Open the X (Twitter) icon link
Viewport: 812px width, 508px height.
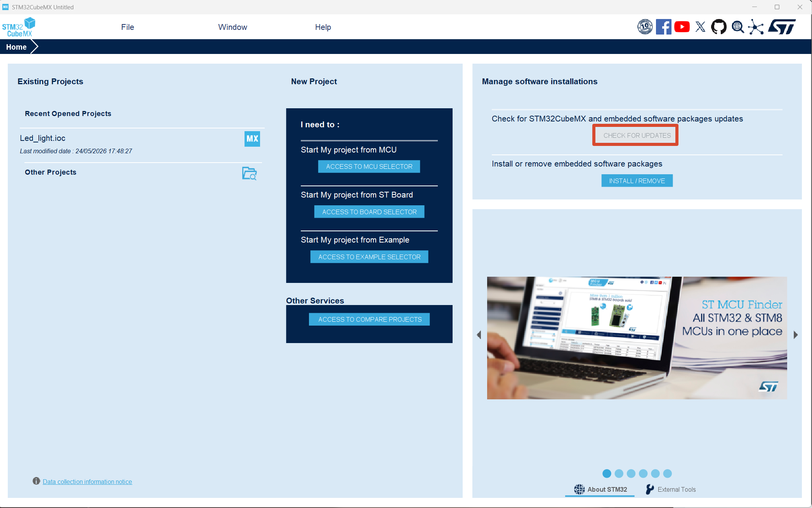pos(700,27)
